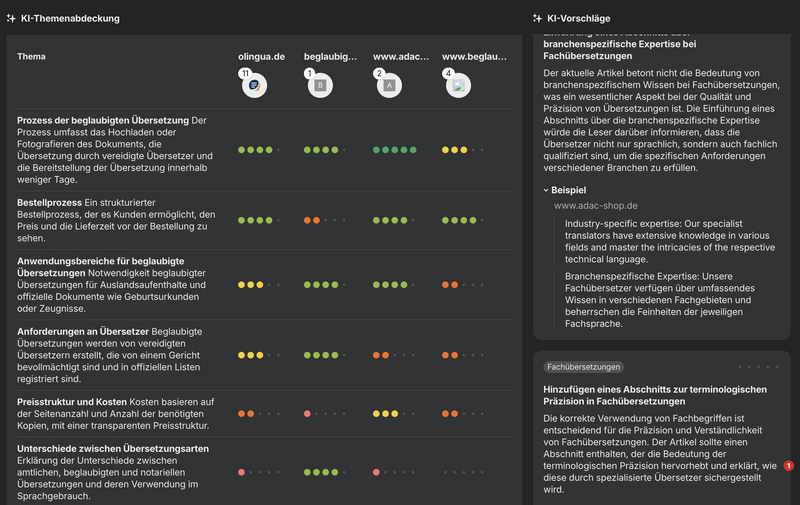Click the sparkle icon beside KI-Vorschläge
This screenshot has height=505, width=800.
pos(537,18)
